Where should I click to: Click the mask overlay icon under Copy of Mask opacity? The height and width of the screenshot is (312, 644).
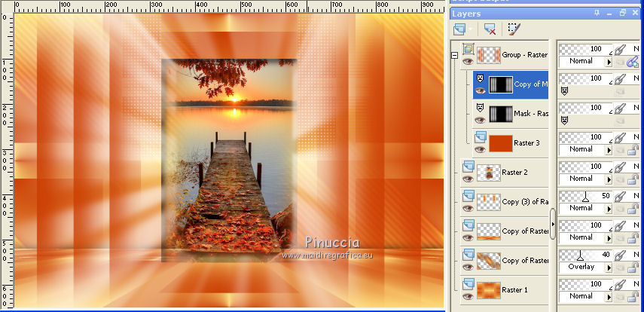click(565, 91)
